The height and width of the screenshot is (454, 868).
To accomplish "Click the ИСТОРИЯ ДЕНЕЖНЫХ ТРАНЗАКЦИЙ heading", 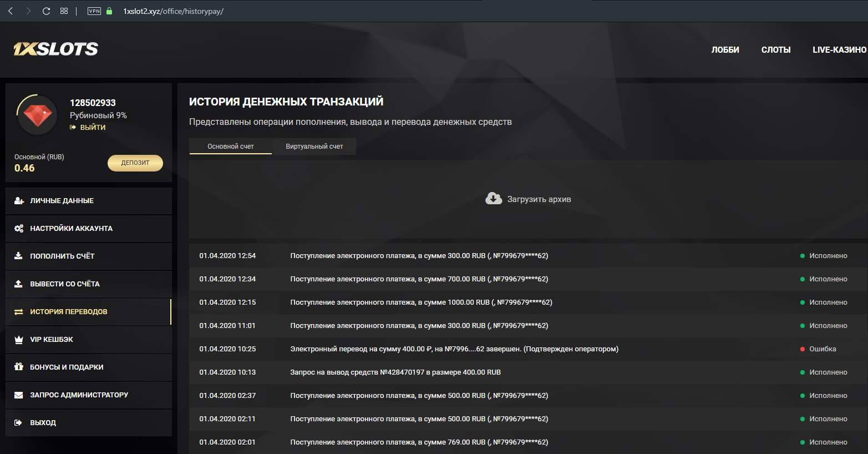I will 286,102.
